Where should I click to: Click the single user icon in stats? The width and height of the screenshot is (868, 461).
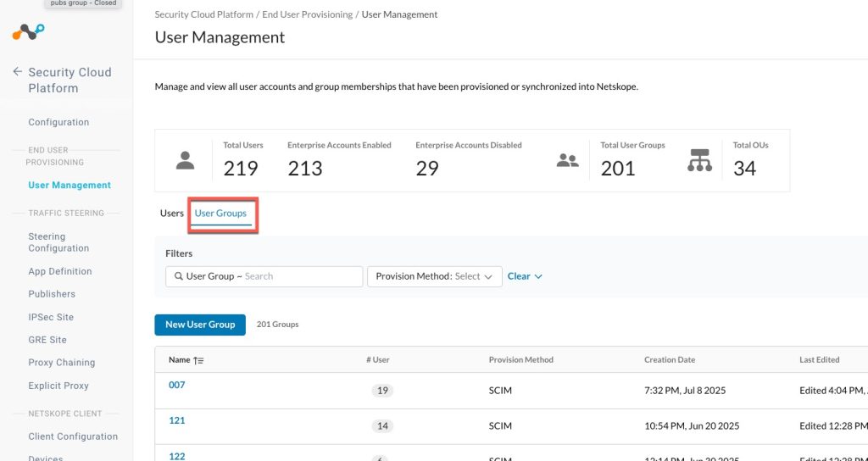pos(185,160)
